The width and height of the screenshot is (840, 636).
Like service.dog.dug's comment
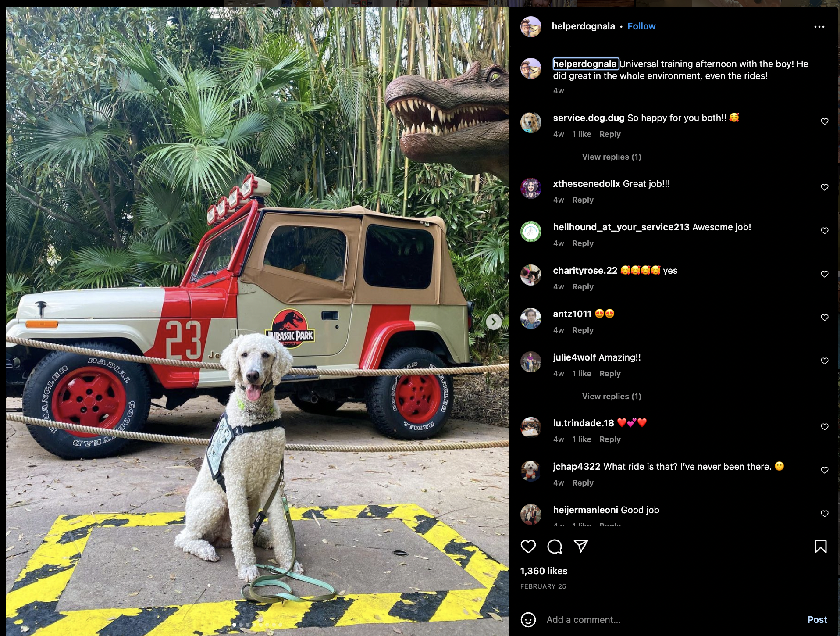825,121
